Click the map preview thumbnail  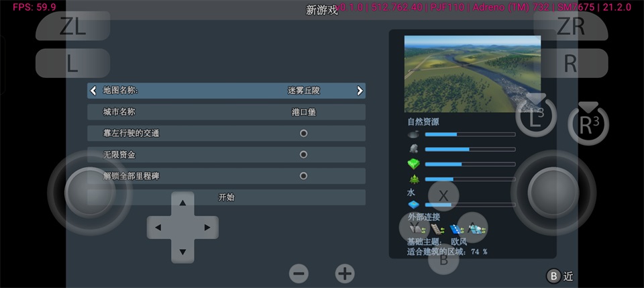point(472,73)
